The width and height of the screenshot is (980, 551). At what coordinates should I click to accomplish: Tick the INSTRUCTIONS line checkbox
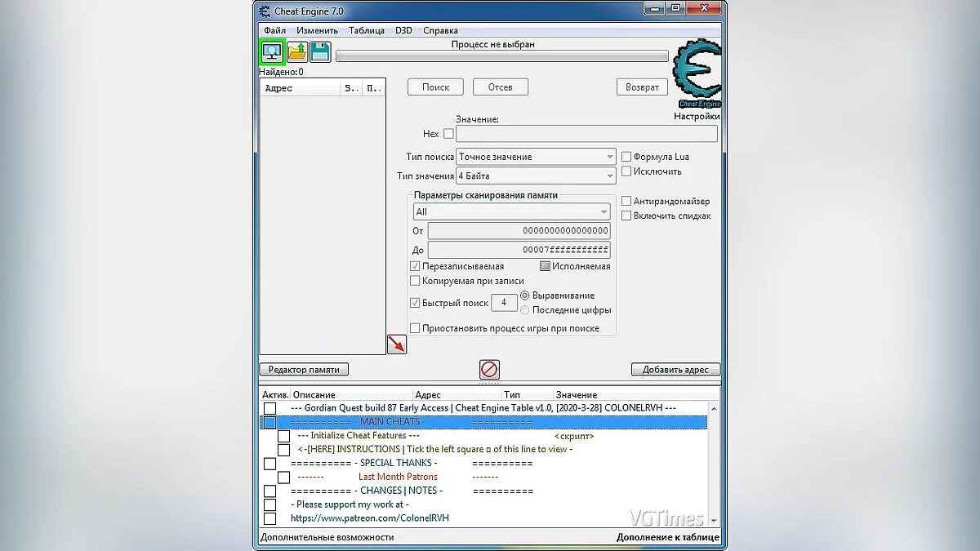[x=283, y=450]
